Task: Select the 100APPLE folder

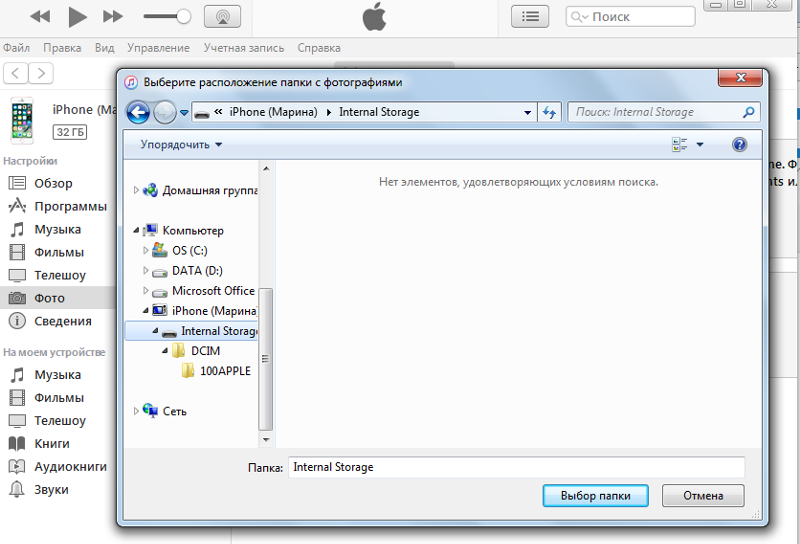Action: click(x=225, y=371)
